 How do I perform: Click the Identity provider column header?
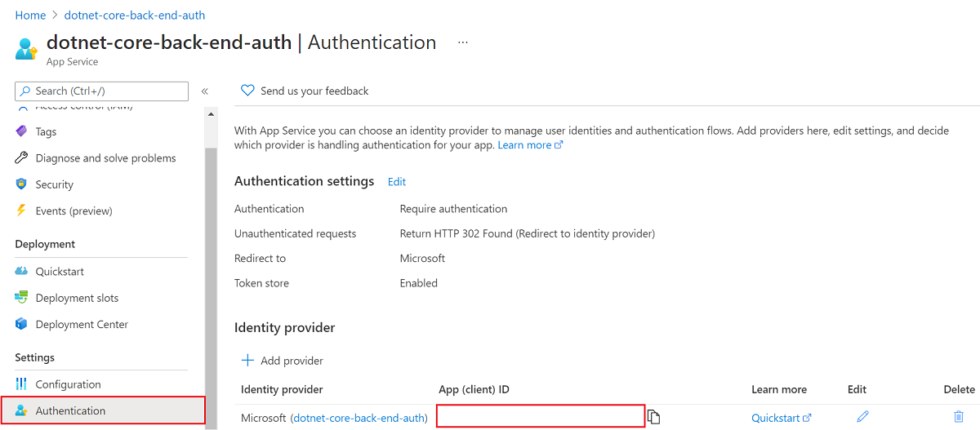(282, 389)
